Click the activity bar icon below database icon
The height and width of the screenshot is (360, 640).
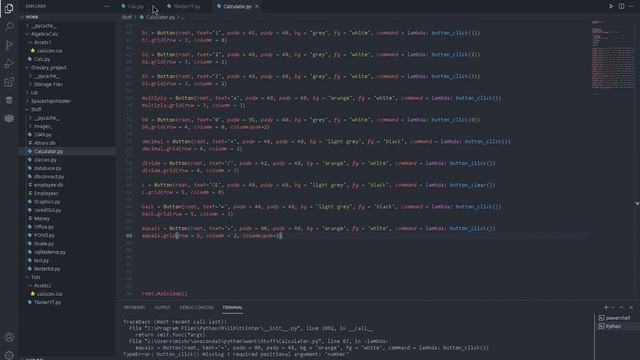coord(9,118)
